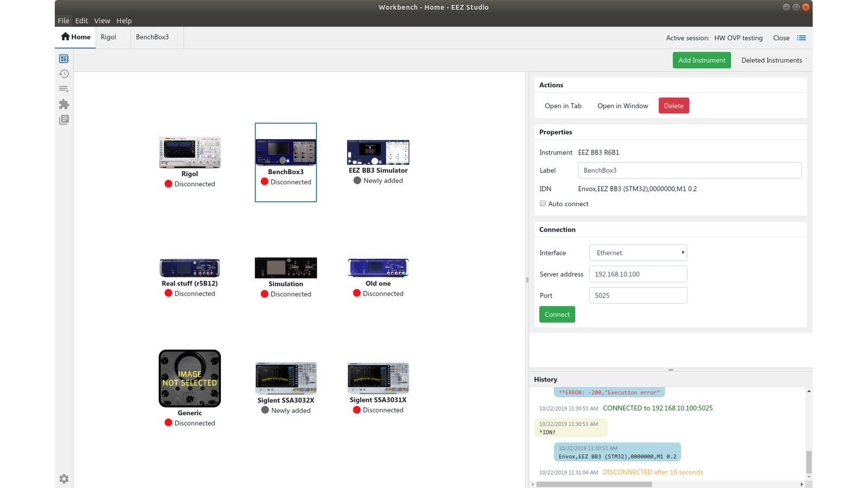Open the workbench instruments icon in the sidebar

pos(64,59)
